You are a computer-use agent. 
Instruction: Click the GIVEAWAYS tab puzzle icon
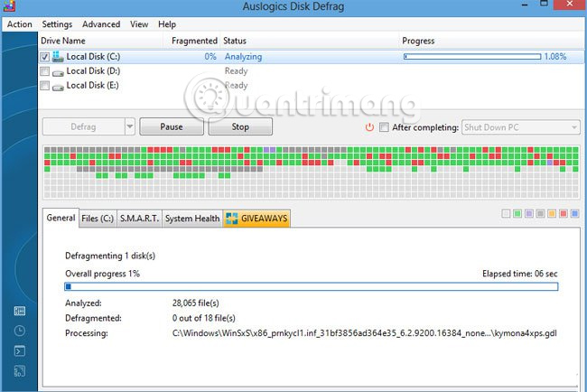tap(232, 219)
